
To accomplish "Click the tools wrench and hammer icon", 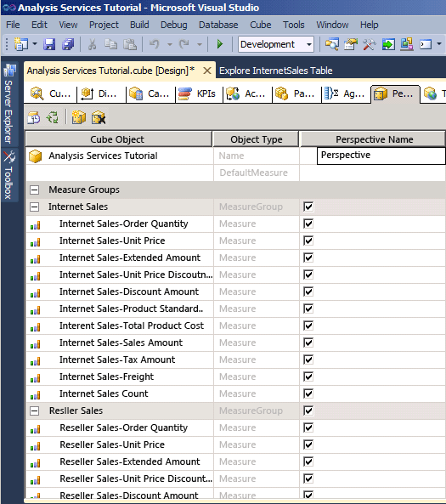I will coord(370,44).
